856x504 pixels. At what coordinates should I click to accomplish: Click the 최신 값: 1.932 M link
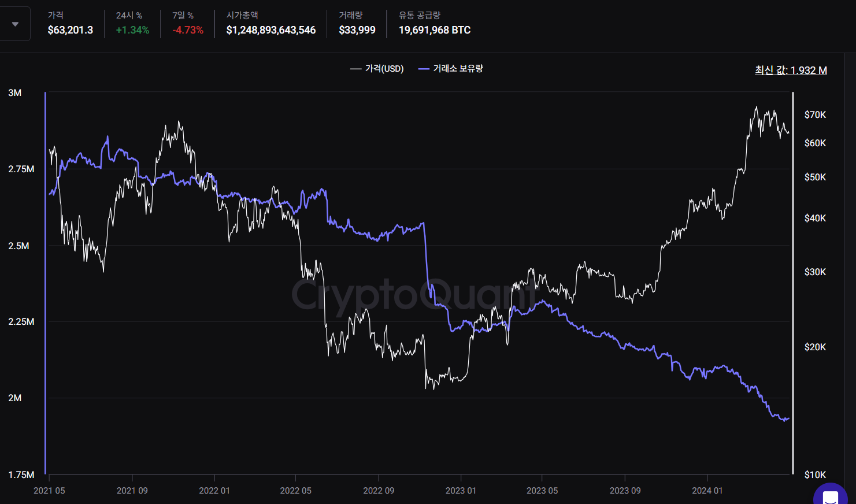791,70
